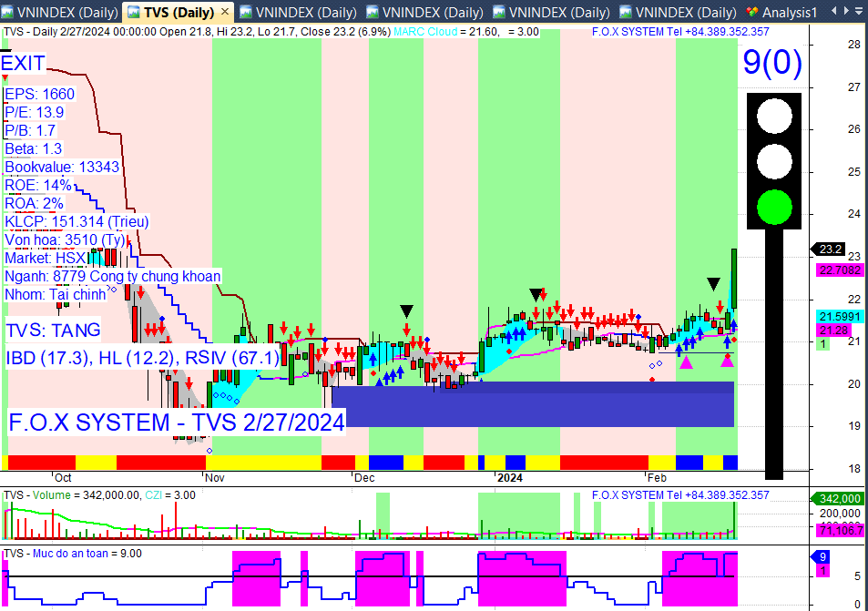Screen dimensions: 868x611
Task: Close the TVS (Daily) tab
Action: [224, 12]
